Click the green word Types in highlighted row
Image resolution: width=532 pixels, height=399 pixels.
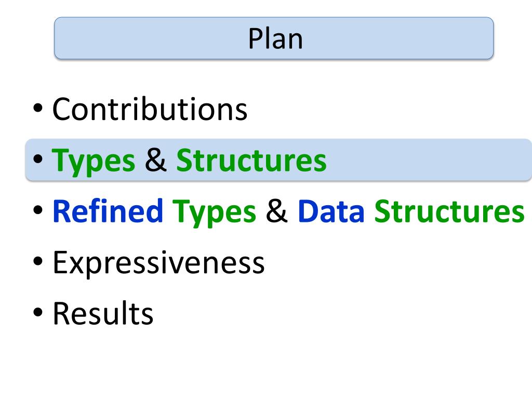(94, 161)
